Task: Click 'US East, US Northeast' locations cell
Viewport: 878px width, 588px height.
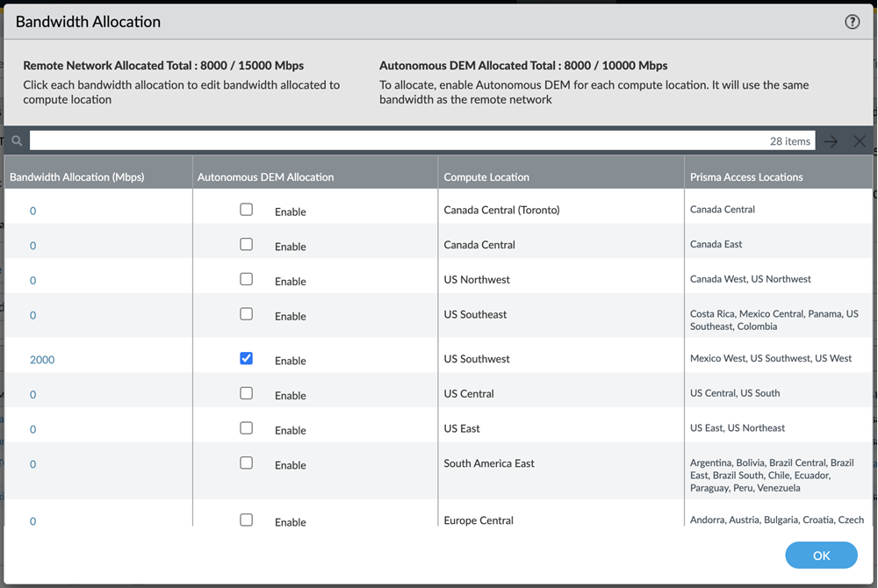Action: pyautogui.click(x=737, y=427)
